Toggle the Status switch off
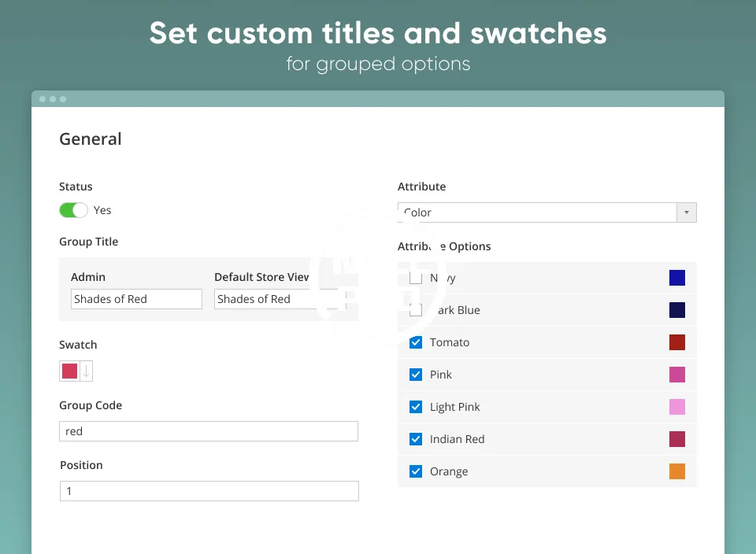756x554 pixels. (73, 210)
